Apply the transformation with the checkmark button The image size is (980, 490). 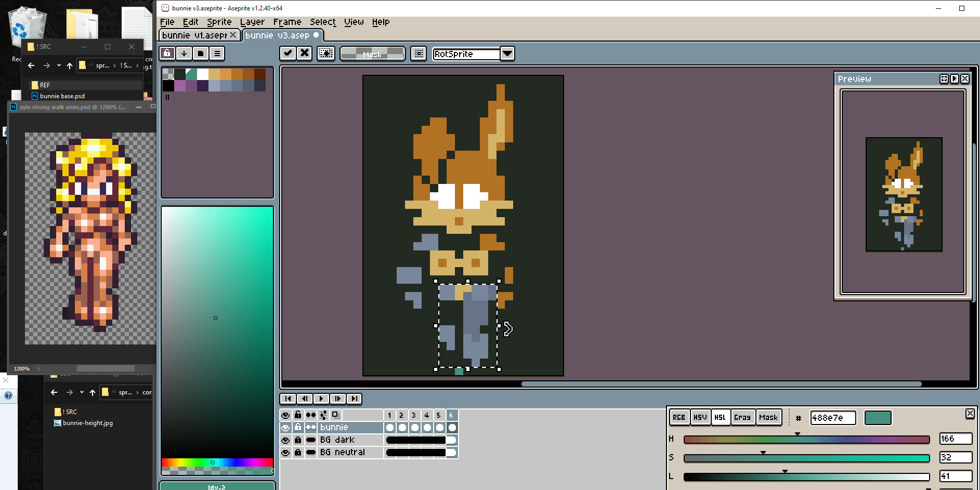(x=288, y=53)
